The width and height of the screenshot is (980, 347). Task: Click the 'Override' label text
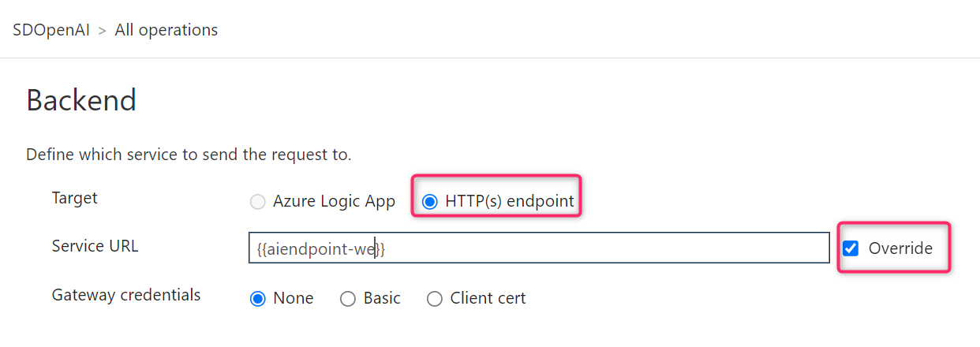[900, 248]
